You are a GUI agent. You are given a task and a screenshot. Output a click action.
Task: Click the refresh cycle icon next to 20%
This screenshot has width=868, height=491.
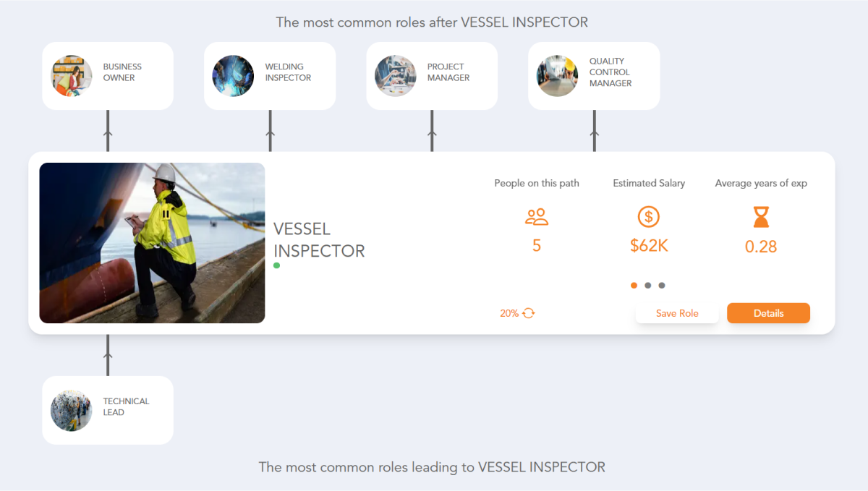click(x=528, y=312)
